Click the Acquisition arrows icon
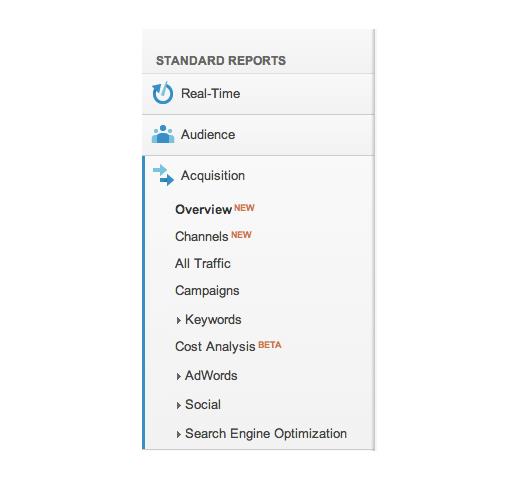520x480 pixels. 163,175
